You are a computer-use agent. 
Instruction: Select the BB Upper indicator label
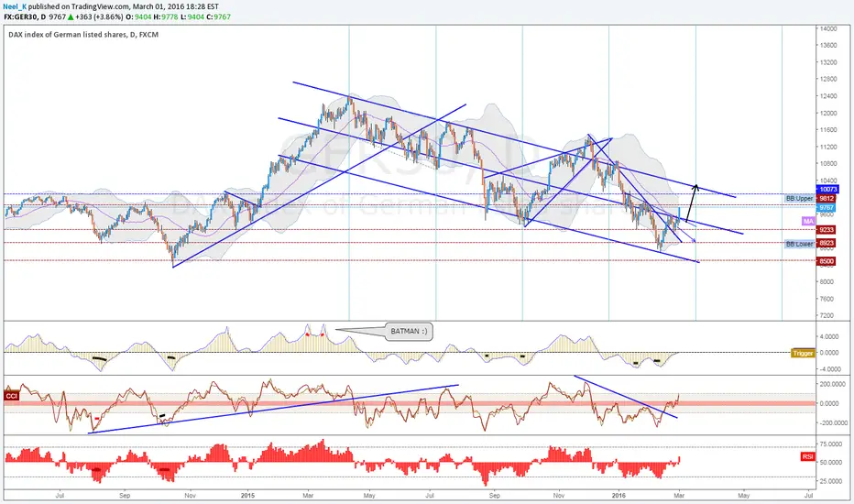pyautogui.click(x=800, y=198)
